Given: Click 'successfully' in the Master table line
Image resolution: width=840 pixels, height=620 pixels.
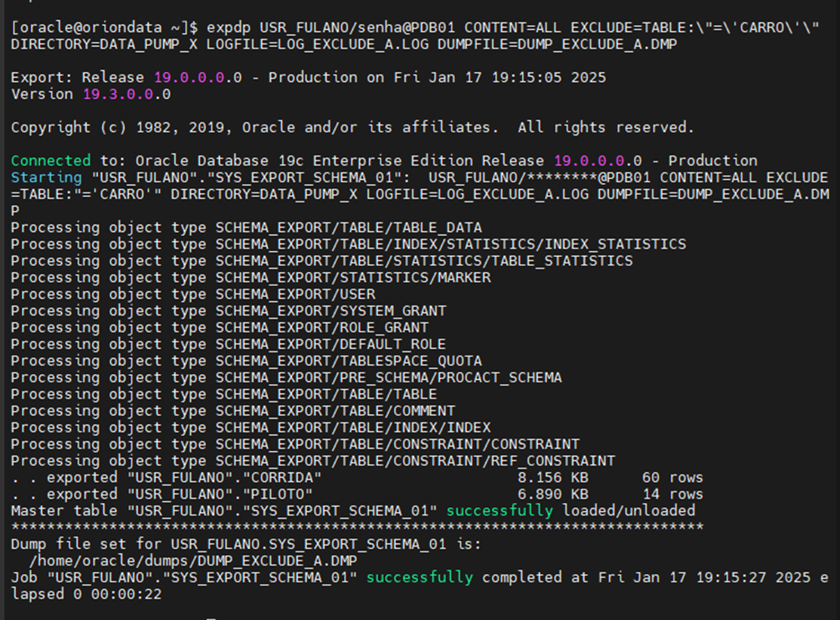Looking at the screenshot, I should point(499,510).
